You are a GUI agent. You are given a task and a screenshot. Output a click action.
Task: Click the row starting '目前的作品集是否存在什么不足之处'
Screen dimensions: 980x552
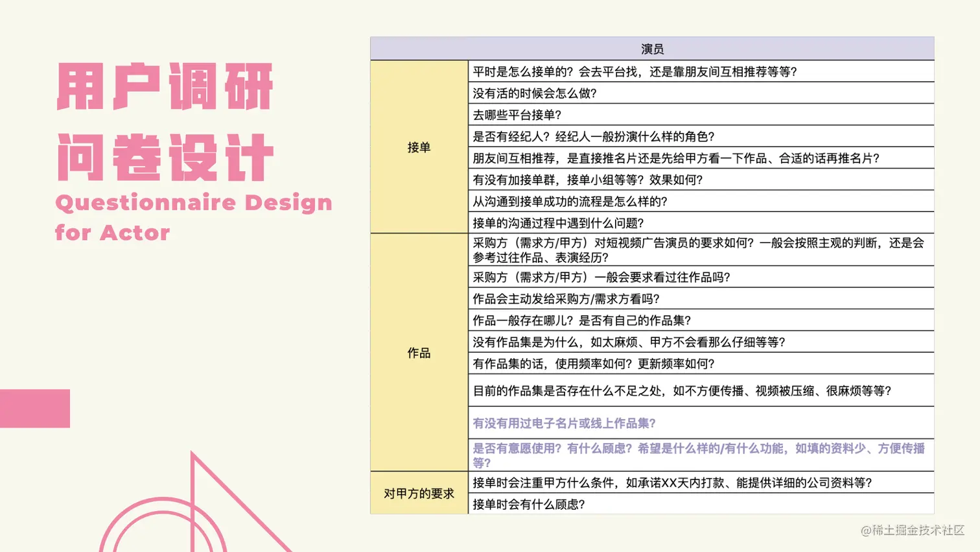701,390
